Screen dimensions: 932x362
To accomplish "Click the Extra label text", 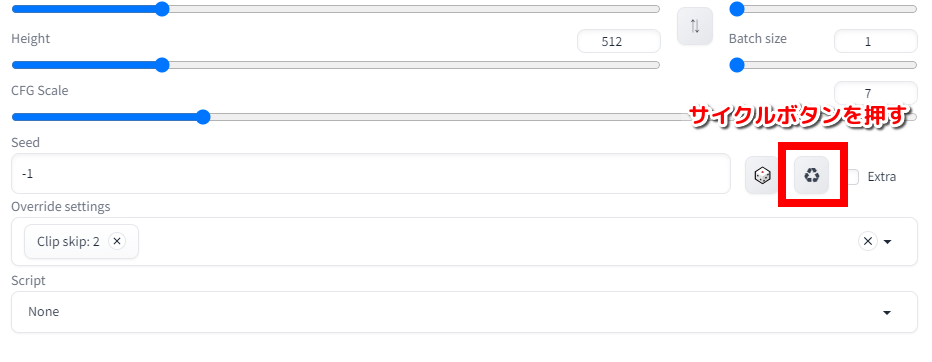I will (882, 177).
